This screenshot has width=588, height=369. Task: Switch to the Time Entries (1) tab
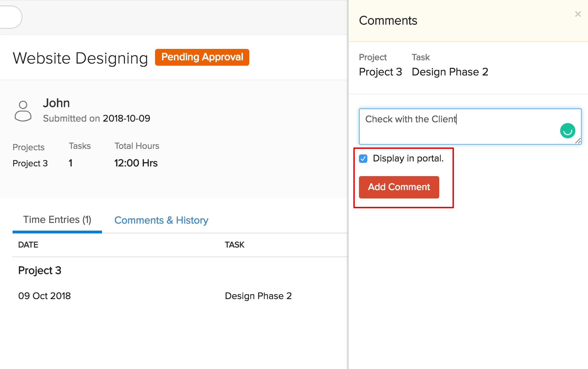(57, 220)
